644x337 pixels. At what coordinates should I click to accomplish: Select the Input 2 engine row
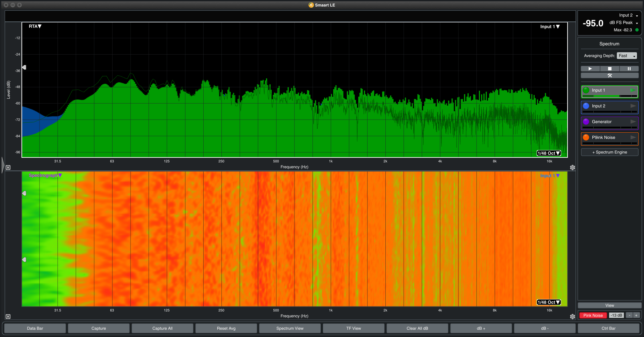[610, 107]
